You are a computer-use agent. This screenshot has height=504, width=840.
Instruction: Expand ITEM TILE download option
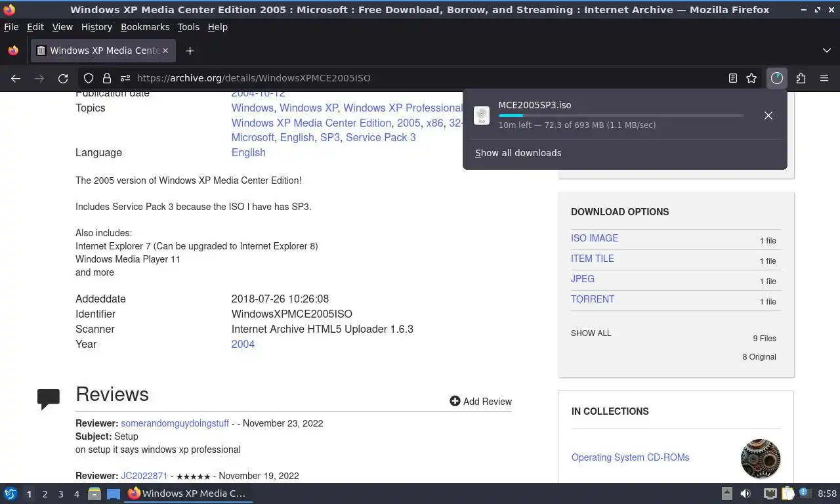coord(593,259)
